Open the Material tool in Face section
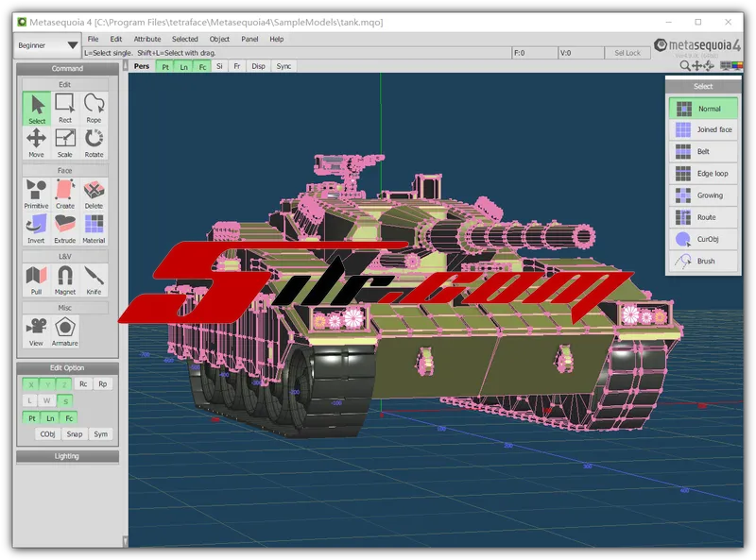This screenshot has width=756, height=560. click(x=94, y=229)
